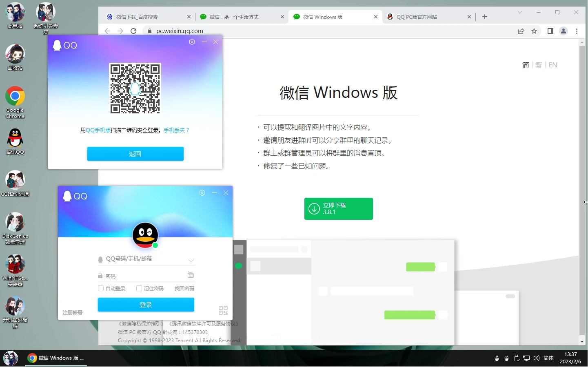Click the QQ penguin avatar in login window
588x367 pixels.
(145, 235)
